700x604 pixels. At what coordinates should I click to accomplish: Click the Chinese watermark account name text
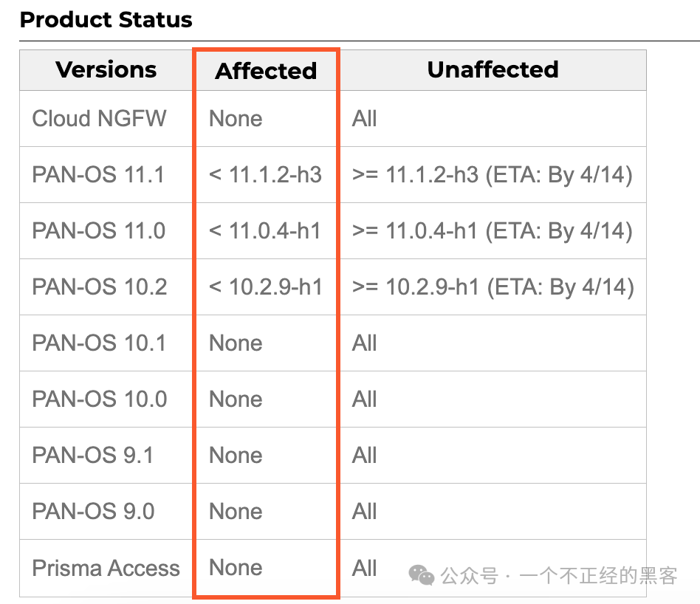coord(598,575)
